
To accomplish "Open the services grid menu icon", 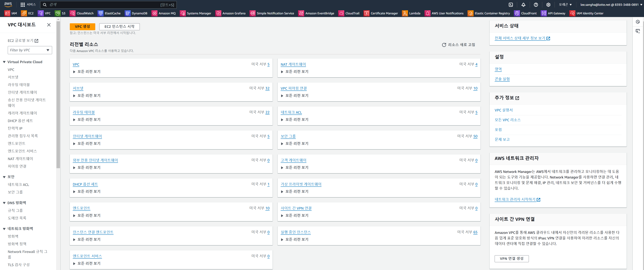I will [23, 5].
